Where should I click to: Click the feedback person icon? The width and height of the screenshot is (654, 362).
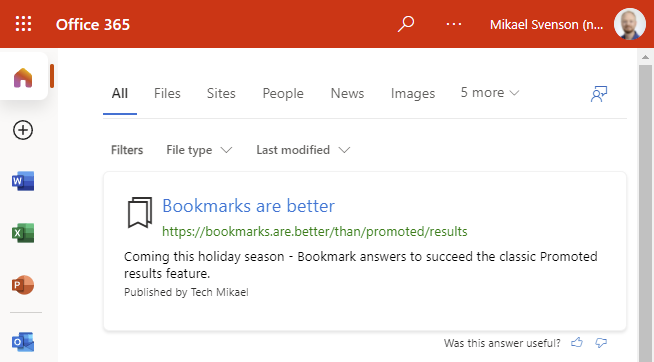click(x=599, y=94)
